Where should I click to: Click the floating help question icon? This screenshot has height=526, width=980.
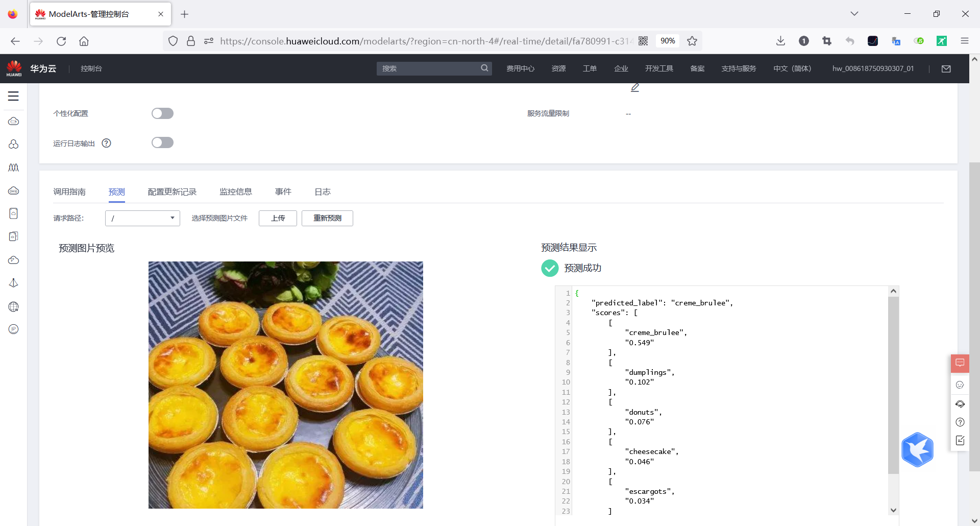(960, 422)
